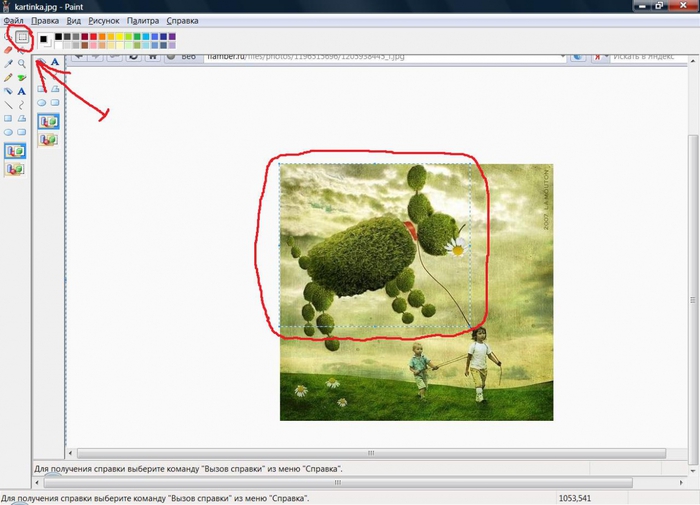Pick the black palette swatch
The width and height of the screenshot is (700, 505).
pyautogui.click(x=58, y=37)
